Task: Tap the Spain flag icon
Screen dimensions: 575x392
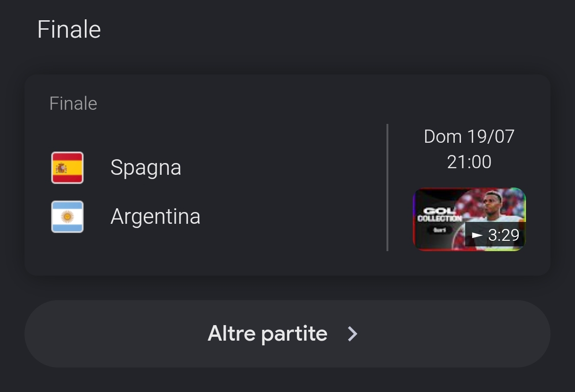Action: 67,168
